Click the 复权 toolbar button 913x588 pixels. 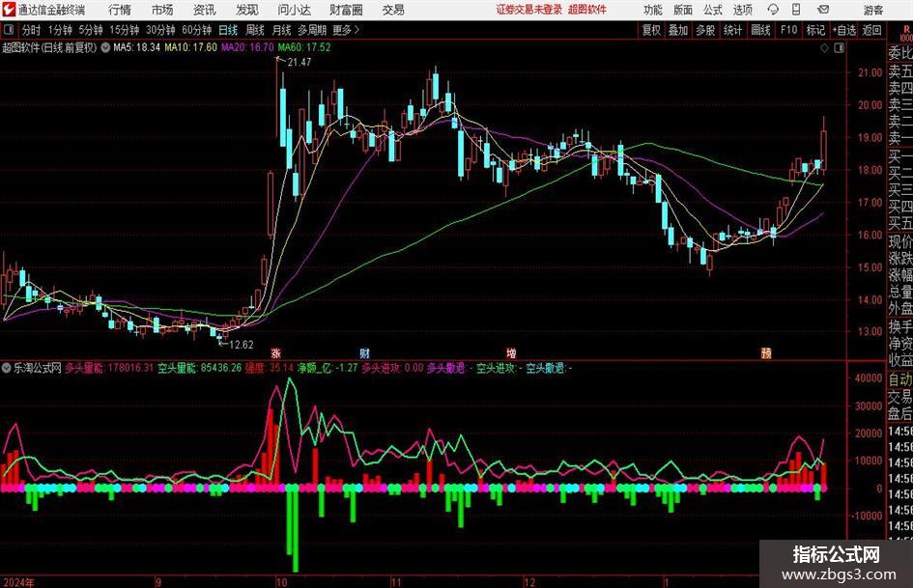651,30
